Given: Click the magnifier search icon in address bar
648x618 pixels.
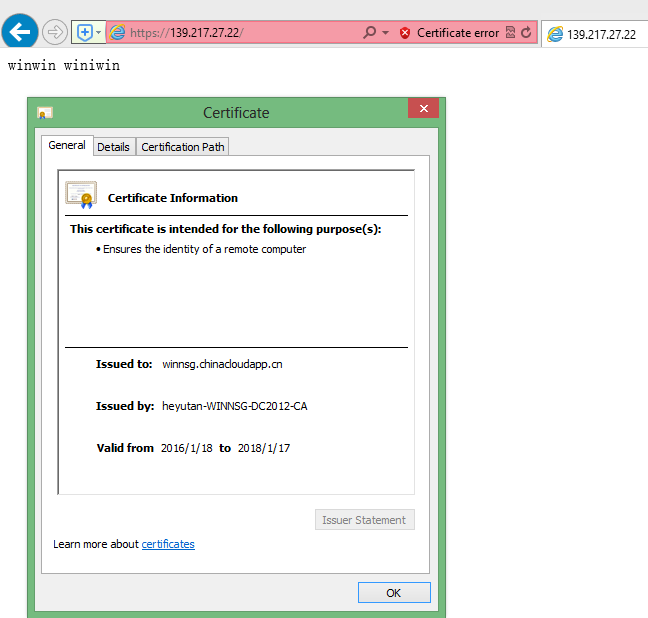Looking at the screenshot, I should point(369,32).
